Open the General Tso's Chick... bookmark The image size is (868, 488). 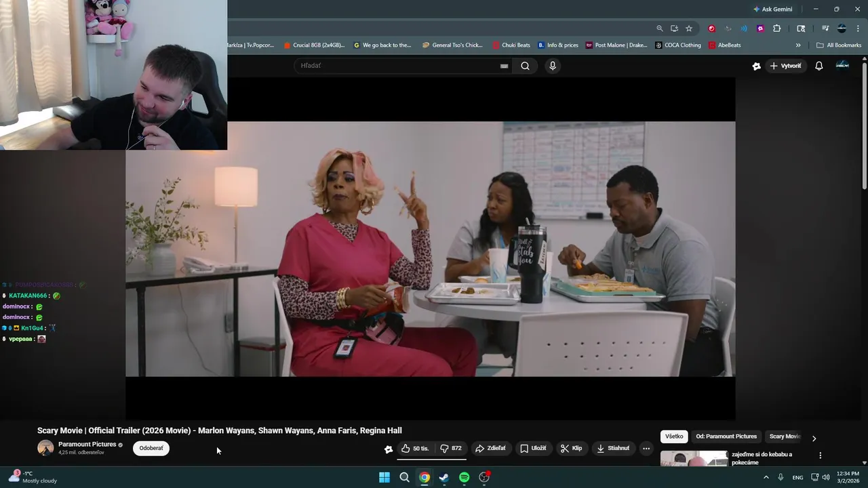[x=452, y=45]
